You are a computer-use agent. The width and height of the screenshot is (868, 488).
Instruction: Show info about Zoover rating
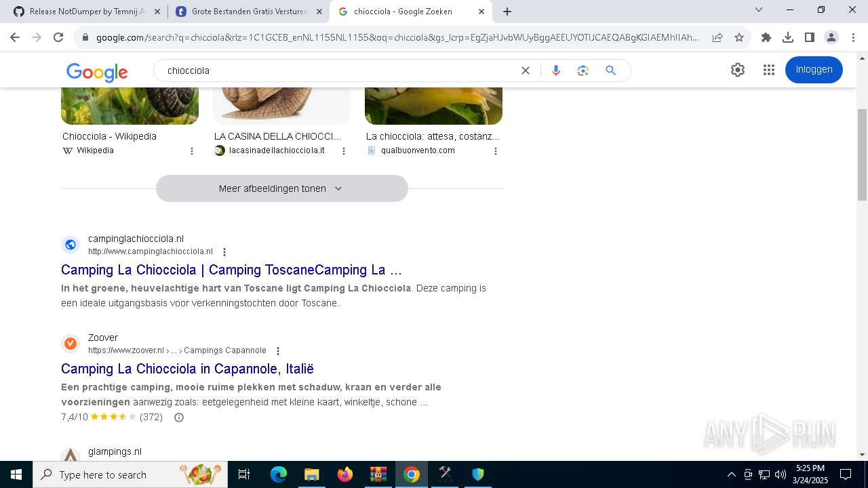point(179,418)
